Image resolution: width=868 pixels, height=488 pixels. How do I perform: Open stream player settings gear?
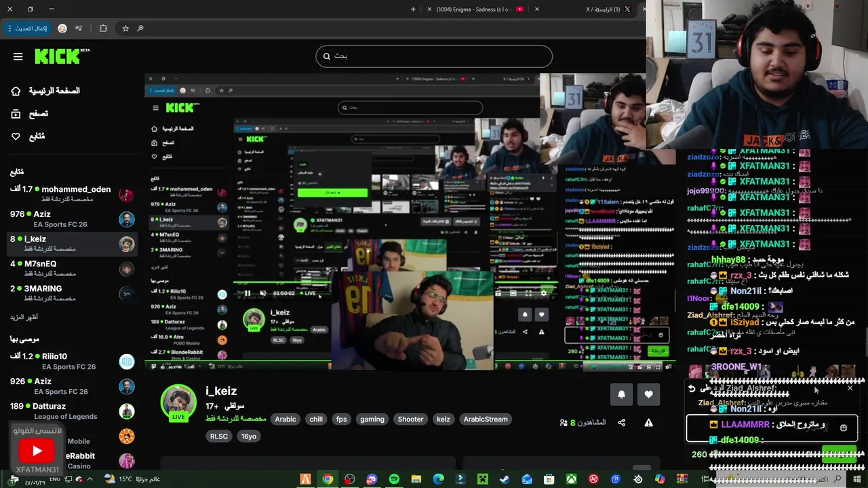(x=543, y=293)
